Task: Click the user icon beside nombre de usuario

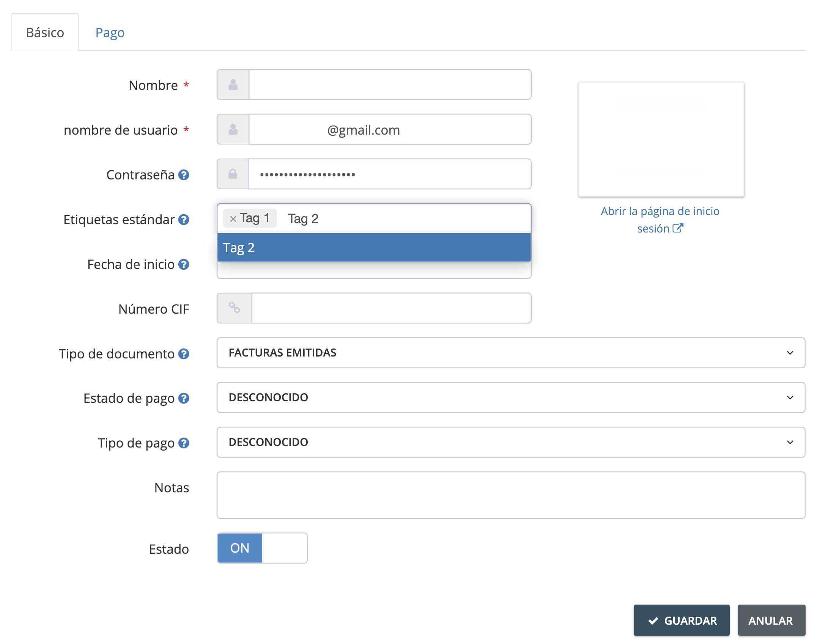Action: tap(233, 129)
